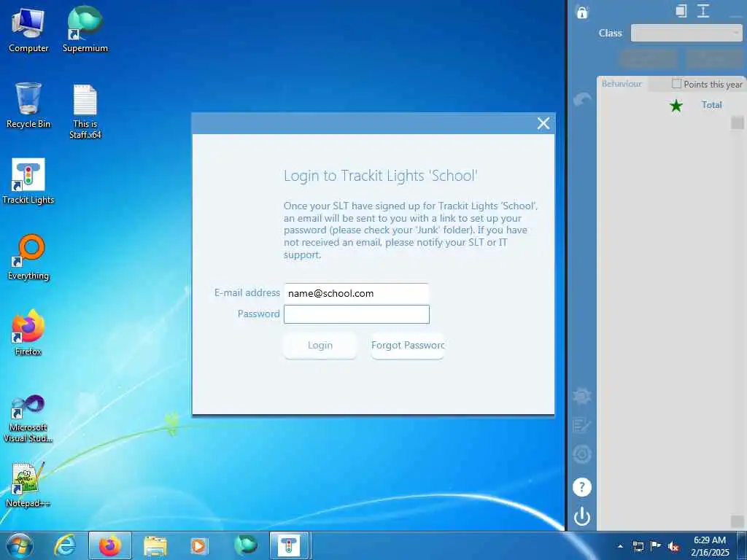This screenshot has width=747, height=560.
Task: Select the Supermium desktop shortcut
Action: pos(85,29)
